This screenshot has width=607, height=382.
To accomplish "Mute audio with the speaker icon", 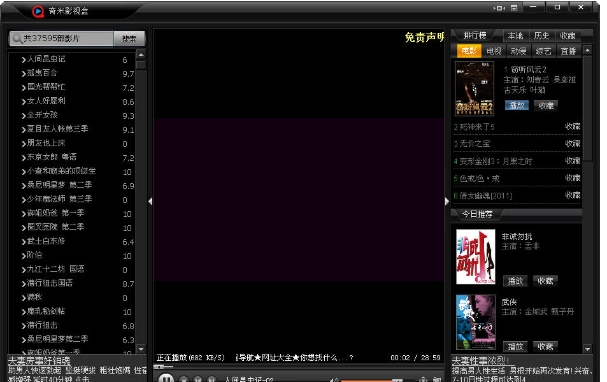I will [x=334, y=380].
